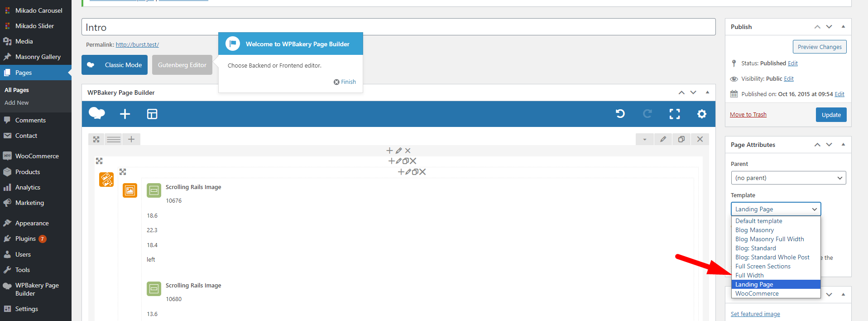The image size is (868, 321).
Task: Edit the Oct 16, 2015 publish date
Action: [x=839, y=94]
